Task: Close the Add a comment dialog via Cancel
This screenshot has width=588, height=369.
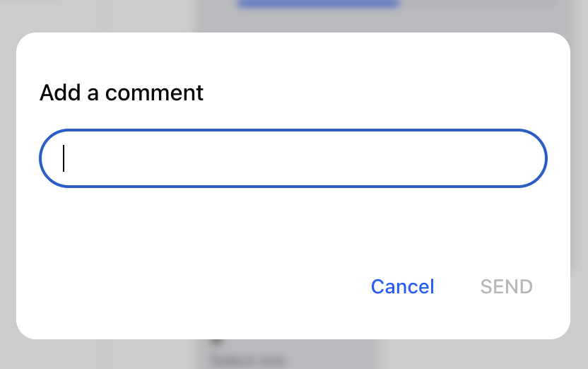Action: point(402,286)
